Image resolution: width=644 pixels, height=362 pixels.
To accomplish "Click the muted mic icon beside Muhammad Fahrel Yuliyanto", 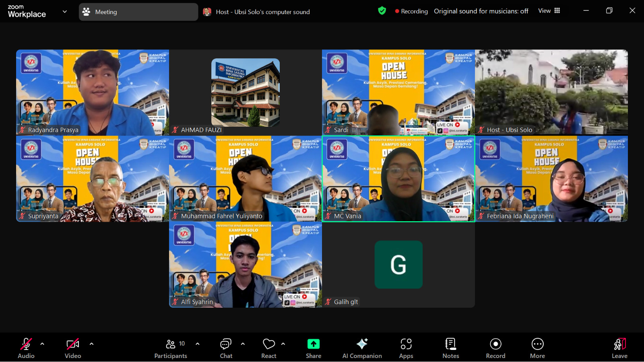I will coord(175,216).
